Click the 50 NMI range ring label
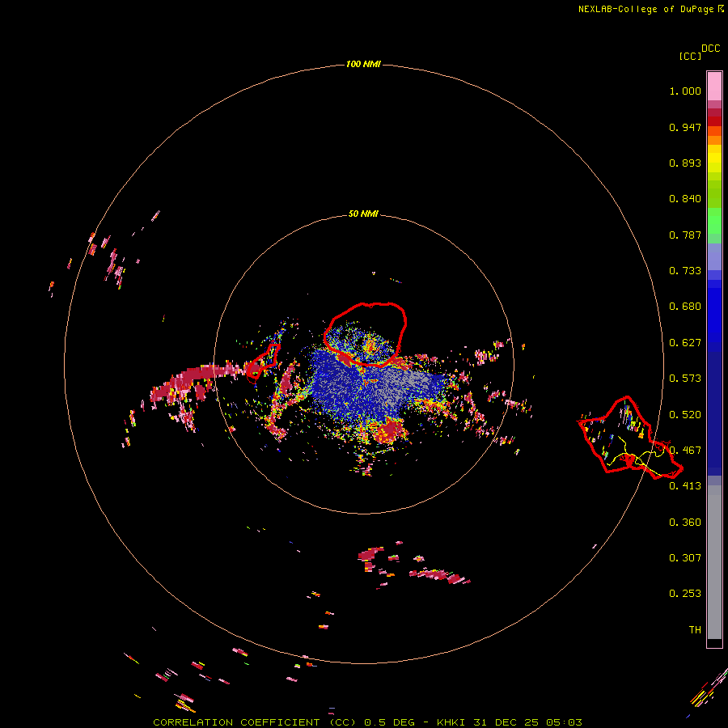728x728 pixels. coord(363,214)
